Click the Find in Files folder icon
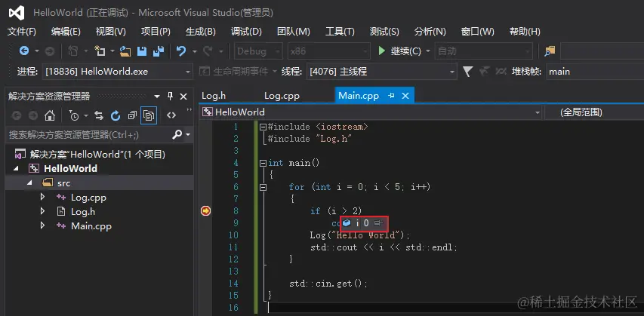 550,51
